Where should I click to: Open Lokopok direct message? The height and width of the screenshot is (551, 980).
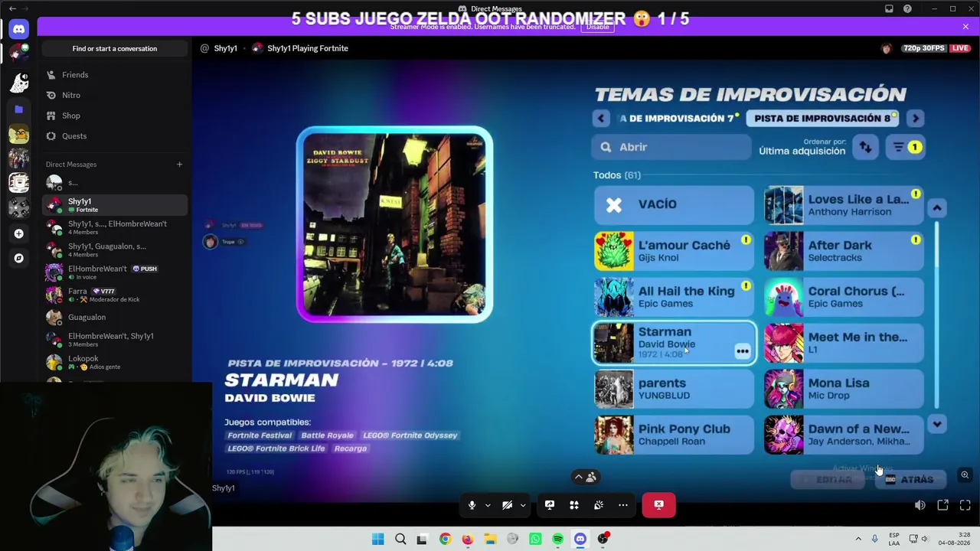click(x=115, y=362)
